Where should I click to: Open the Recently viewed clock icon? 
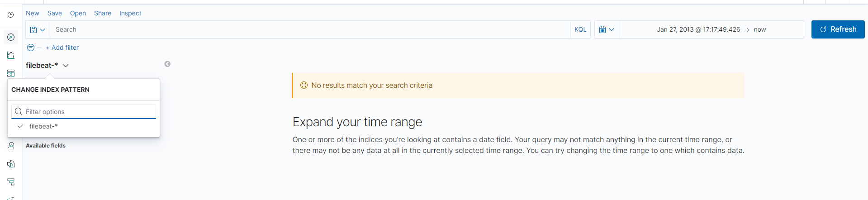11,15
